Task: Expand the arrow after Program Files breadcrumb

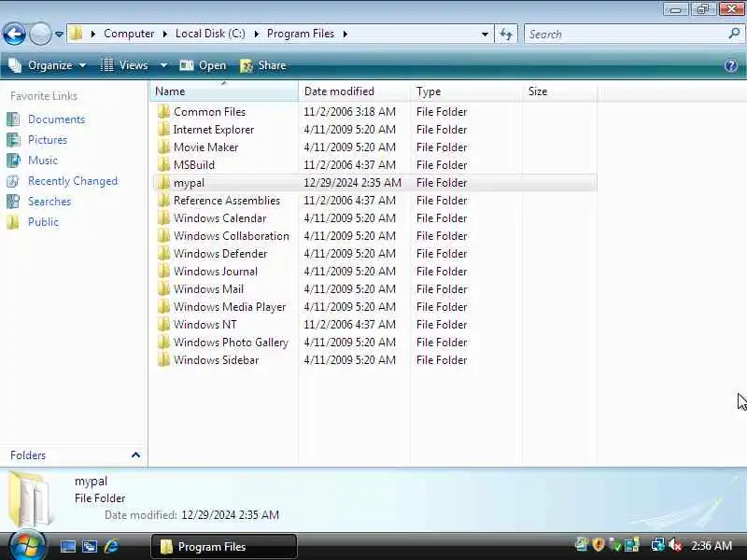Action: click(345, 34)
